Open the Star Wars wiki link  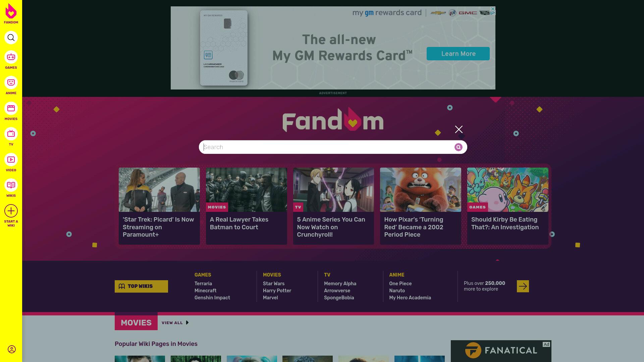click(x=274, y=284)
